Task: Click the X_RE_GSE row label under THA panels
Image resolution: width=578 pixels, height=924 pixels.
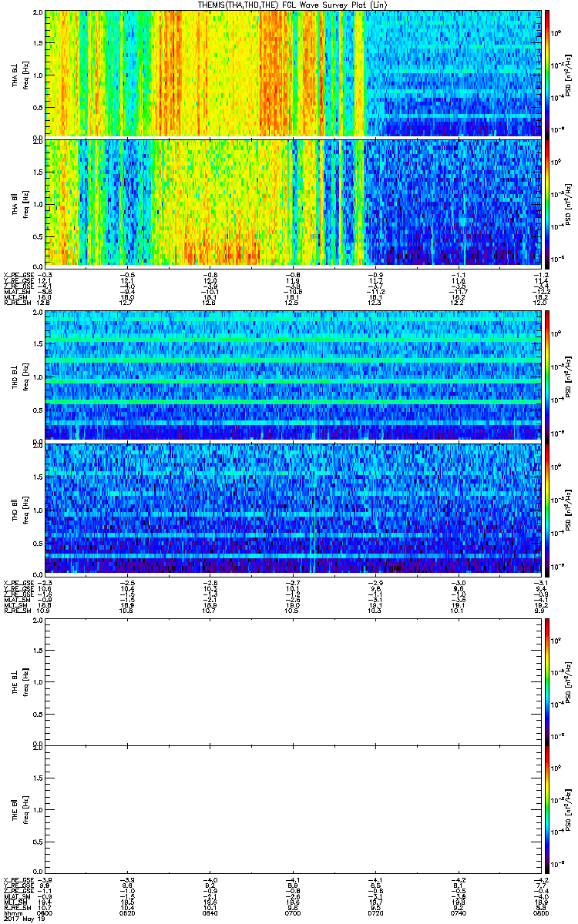Action: (17, 275)
